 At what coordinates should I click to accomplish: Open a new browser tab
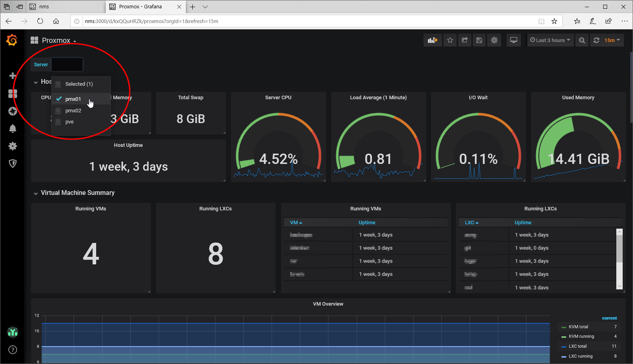pyautogui.click(x=192, y=7)
